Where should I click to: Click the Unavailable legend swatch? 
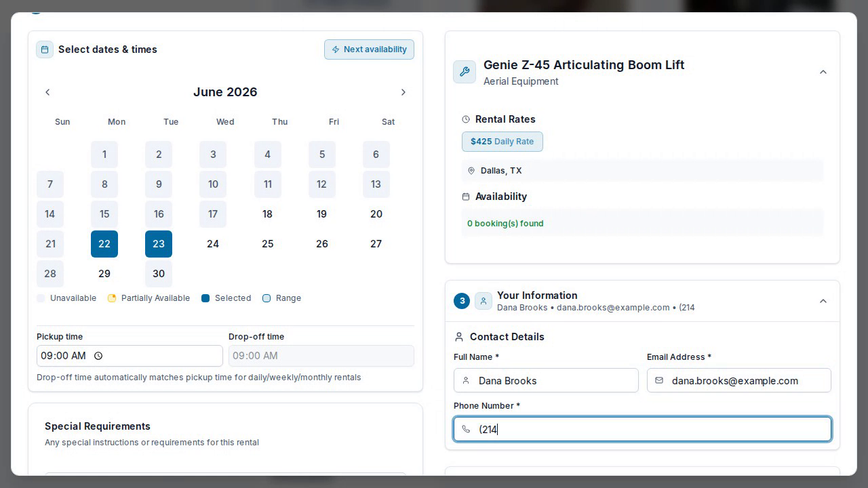(x=41, y=298)
